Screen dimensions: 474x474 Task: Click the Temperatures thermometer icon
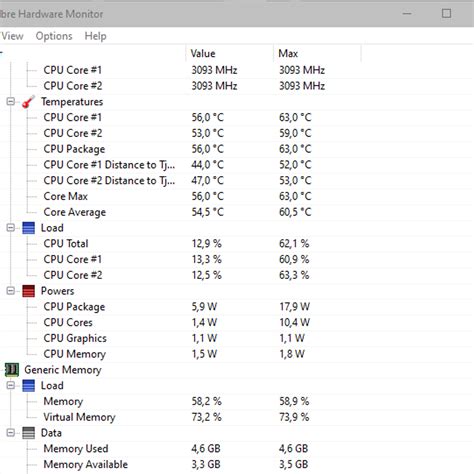pos(28,102)
